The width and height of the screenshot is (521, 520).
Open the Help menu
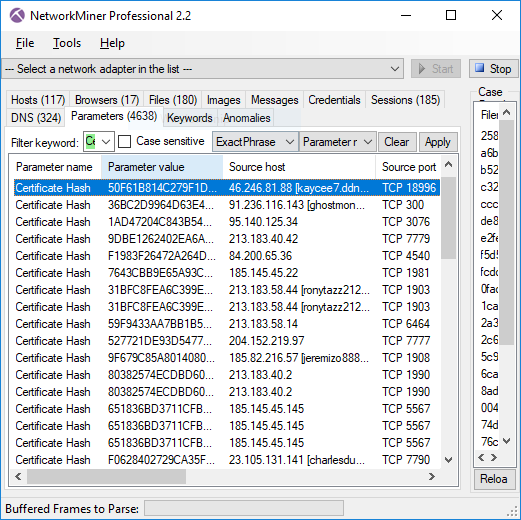tap(112, 43)
